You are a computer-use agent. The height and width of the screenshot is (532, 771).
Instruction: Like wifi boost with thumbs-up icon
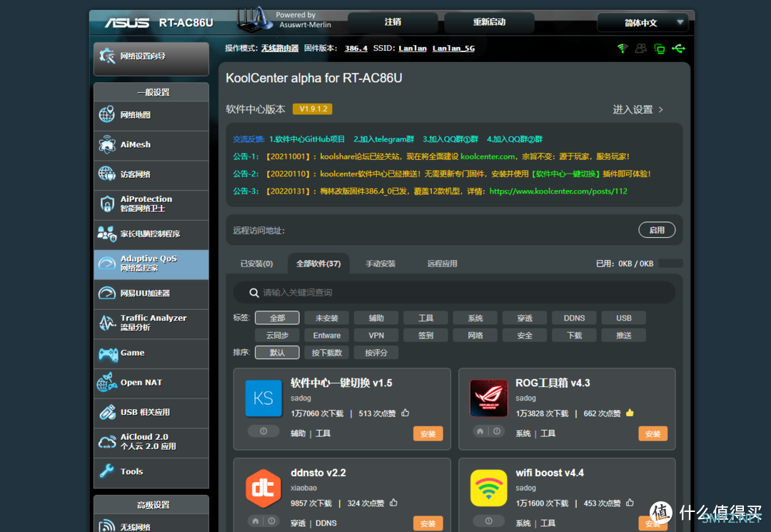[630, 503]
